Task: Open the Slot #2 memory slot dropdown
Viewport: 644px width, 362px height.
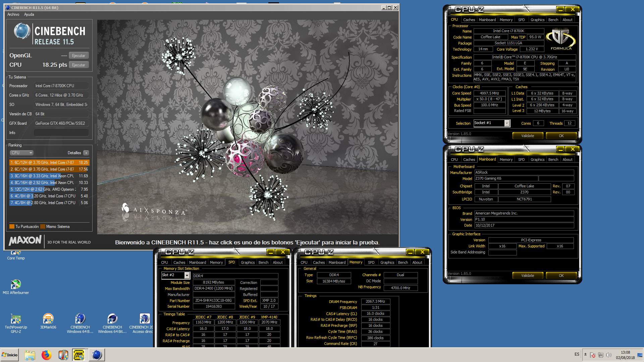Action: tap(176, 275)
